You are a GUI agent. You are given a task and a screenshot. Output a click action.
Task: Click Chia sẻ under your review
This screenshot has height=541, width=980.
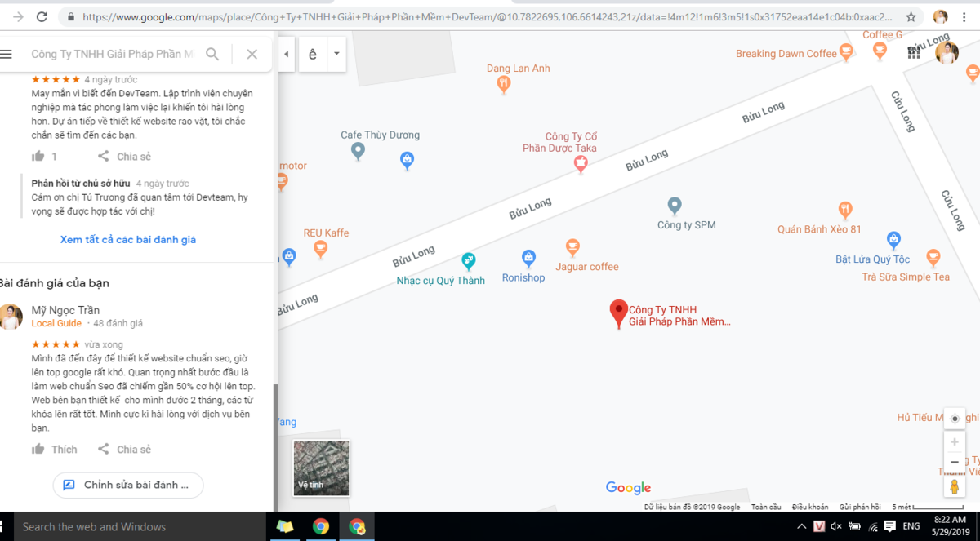pos(124,449)
